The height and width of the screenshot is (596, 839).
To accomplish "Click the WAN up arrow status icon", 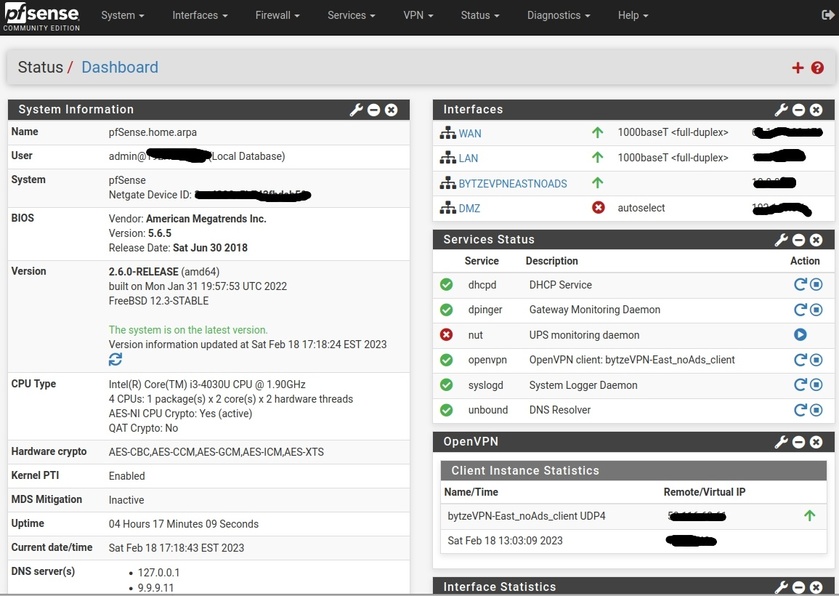I will tap(598, 132).
